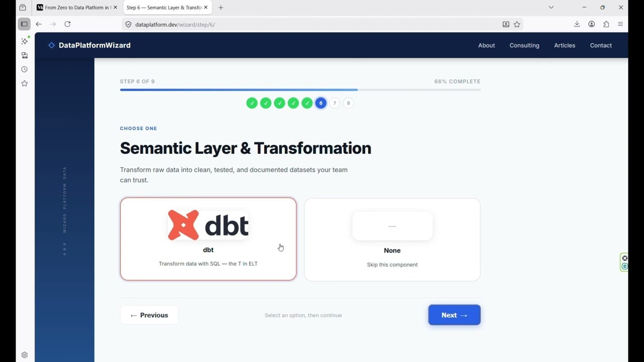Close the 'Step 6 — Semantic Layer' tab
Image resolution: width=644 pixels, height=362 pixels.
click(206, 8)
